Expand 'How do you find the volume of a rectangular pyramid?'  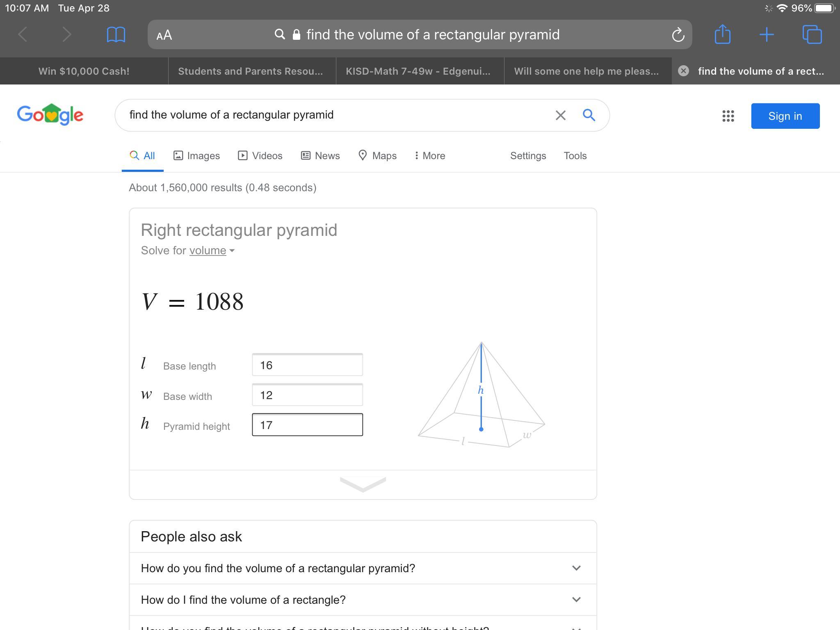[x=576, y=568]
